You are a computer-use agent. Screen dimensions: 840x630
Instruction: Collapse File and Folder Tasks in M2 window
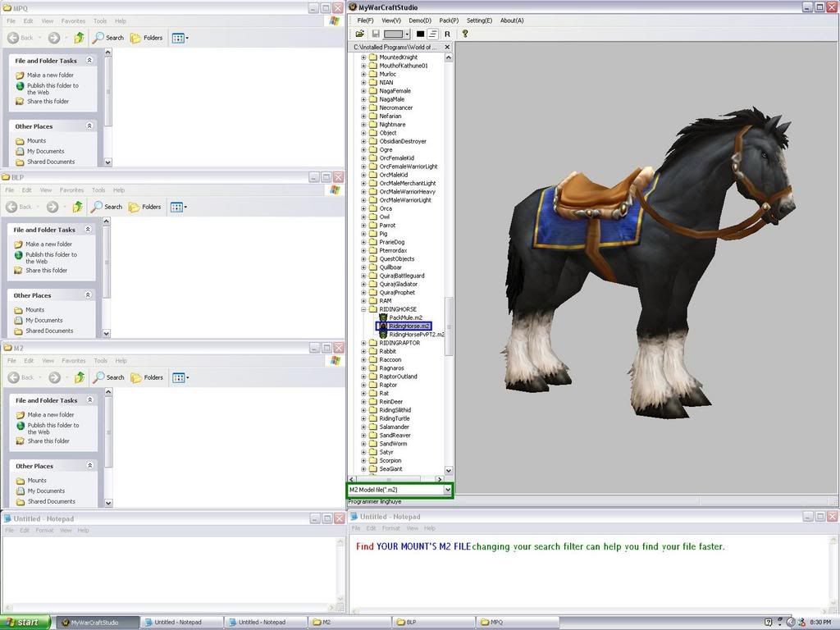tap(90, 399)
